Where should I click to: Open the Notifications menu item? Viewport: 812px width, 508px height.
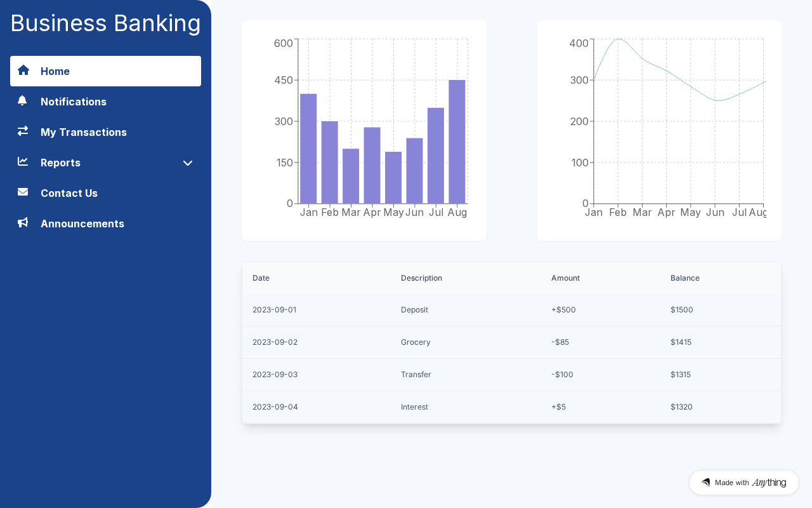pyautogui.click(x=74, y=102)
